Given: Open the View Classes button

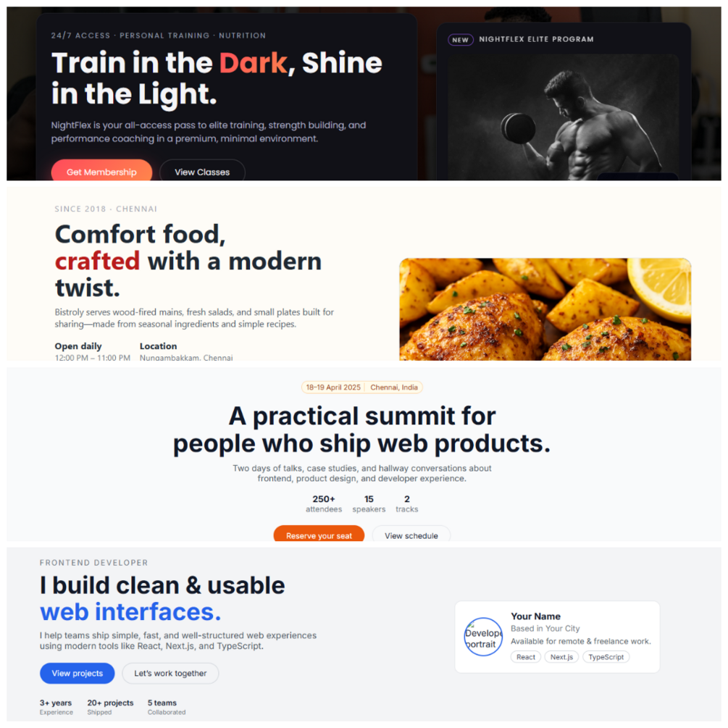Looking at the screenshot, I should click(202, 170).
